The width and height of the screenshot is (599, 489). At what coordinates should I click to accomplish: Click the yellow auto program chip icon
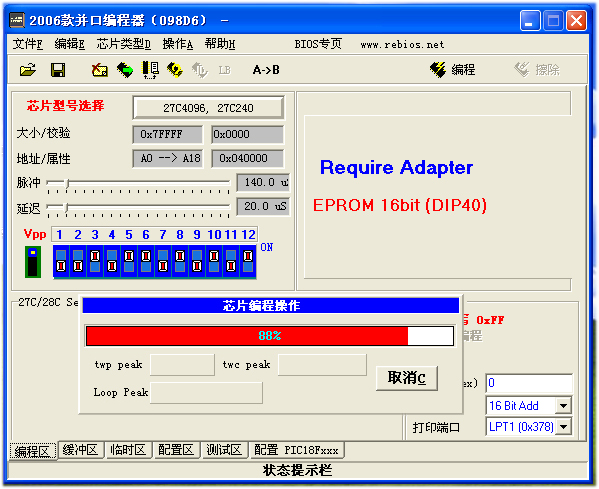pos(175,70)
